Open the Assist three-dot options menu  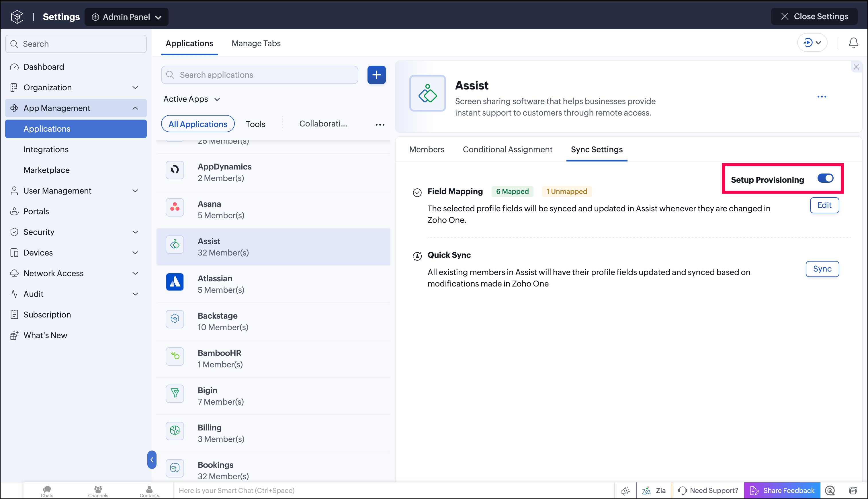[821, 97]
